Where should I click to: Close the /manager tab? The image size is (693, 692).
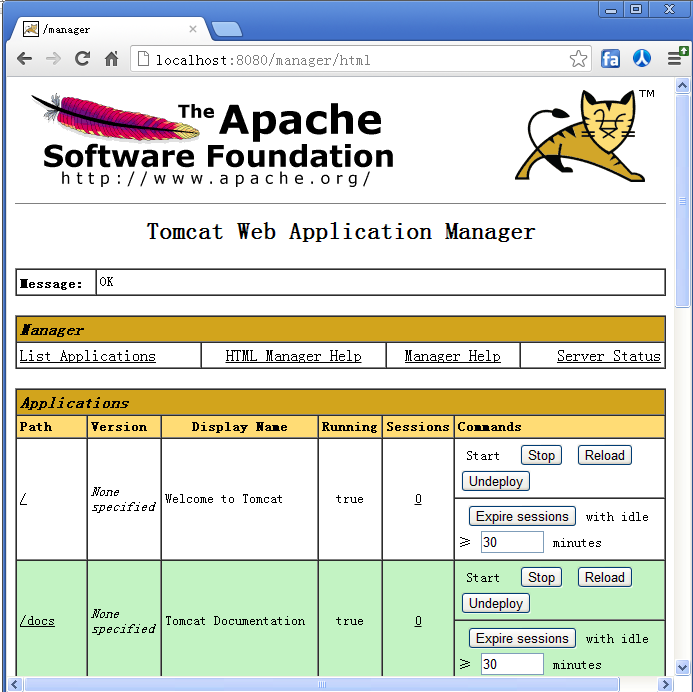193,29
